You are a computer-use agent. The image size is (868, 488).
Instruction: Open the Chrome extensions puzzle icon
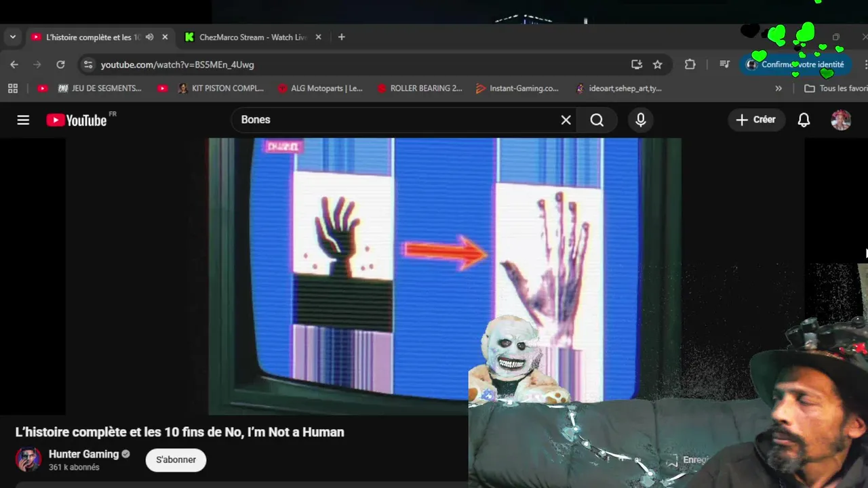point(690,64)
